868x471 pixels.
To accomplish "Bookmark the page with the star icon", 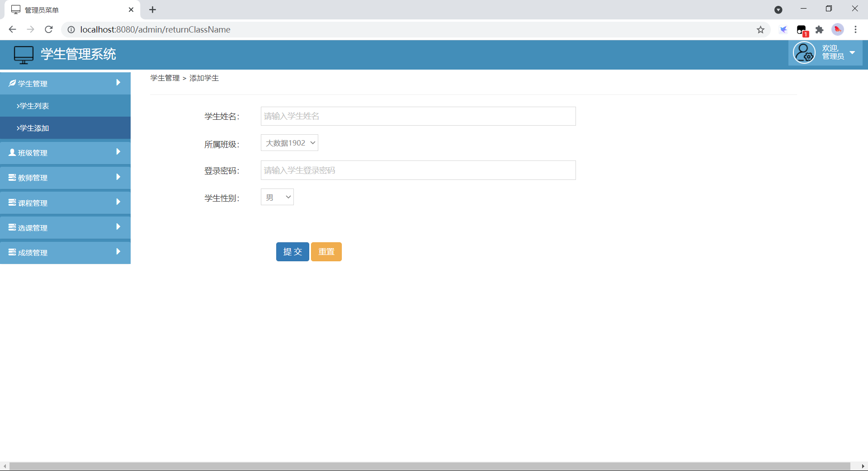I will tap(761, 29).
